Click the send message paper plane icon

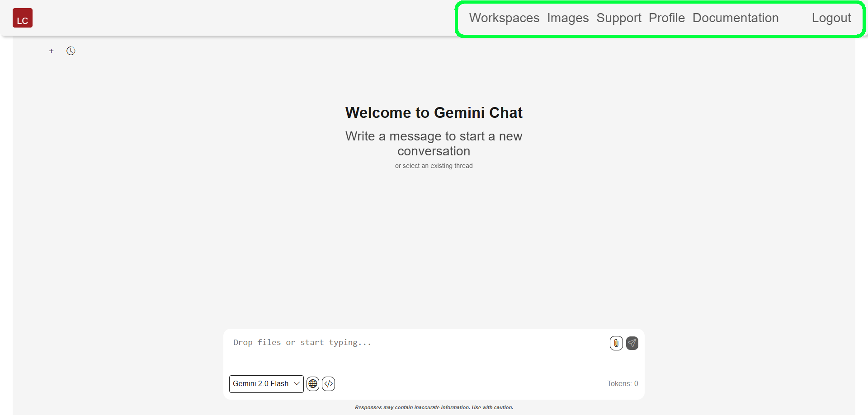click(632, 343)
